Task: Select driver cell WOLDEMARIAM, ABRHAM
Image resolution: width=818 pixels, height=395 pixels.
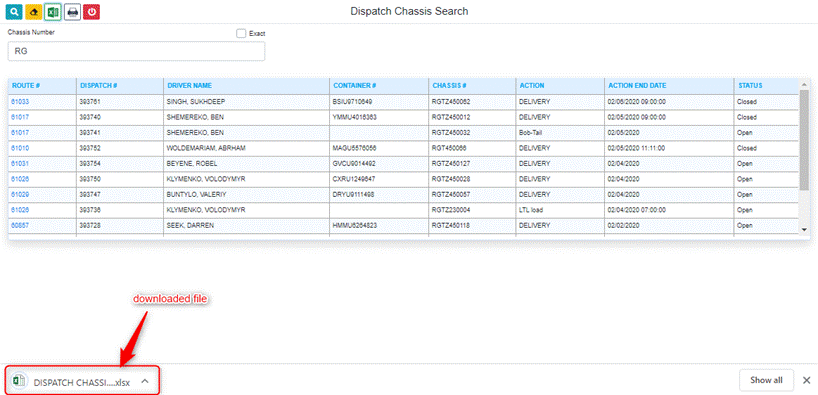Action: point(246,148)
